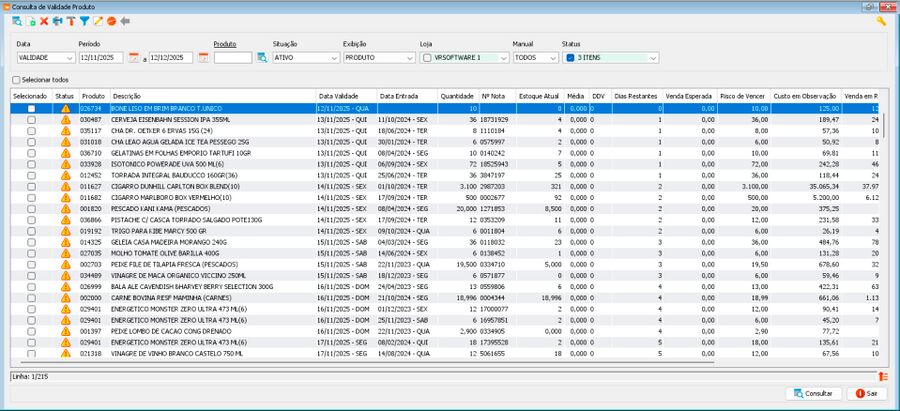
Task: Click warning icon for GELEIA CASA MADEIRA row
Action: click(x=65, y=242)
